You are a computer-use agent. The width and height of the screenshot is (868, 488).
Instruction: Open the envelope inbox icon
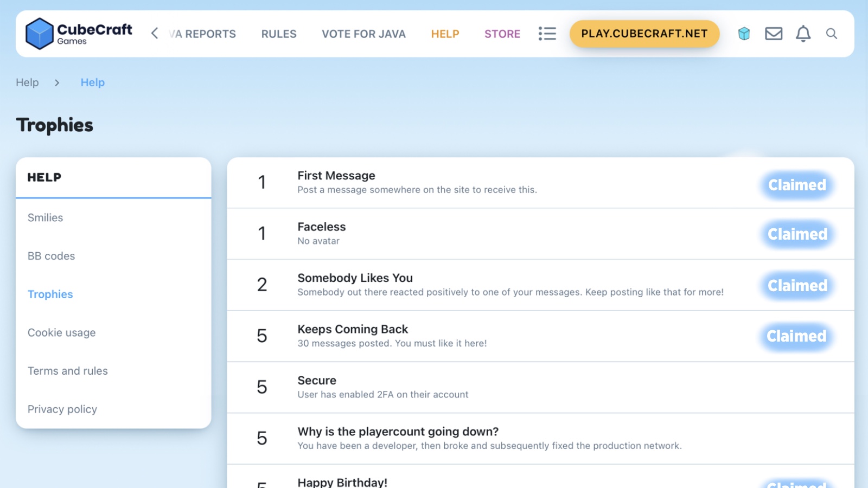(x=774, y=34)
